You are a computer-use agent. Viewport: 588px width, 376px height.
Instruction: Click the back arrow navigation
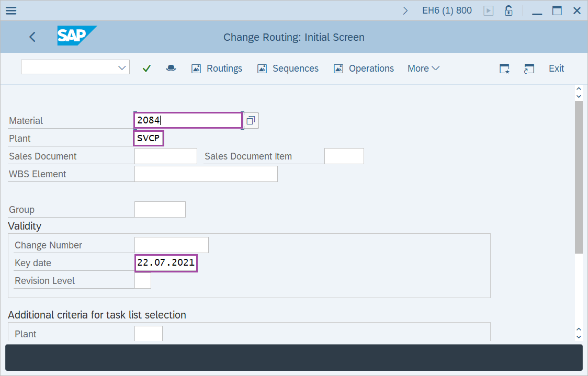[x=32, y=37]
